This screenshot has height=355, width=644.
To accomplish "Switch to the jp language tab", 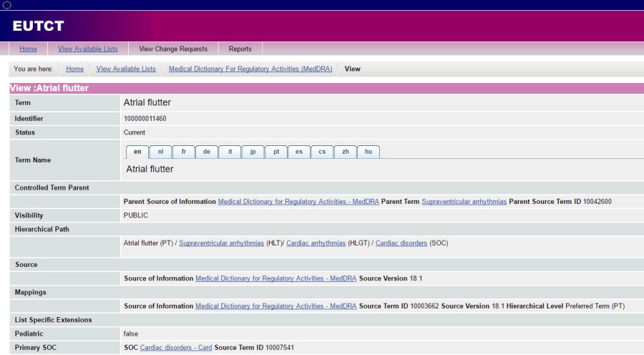I will [x=253, y=152].
